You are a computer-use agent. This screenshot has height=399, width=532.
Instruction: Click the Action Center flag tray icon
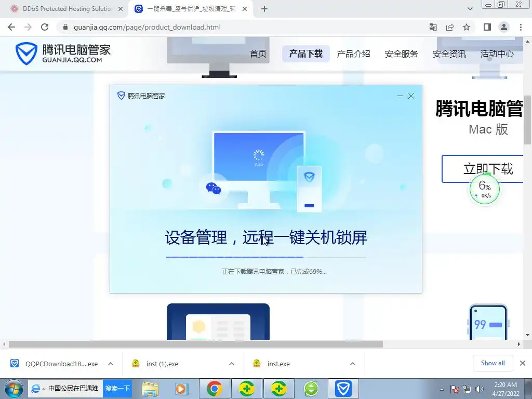click(x=455, y=389)
